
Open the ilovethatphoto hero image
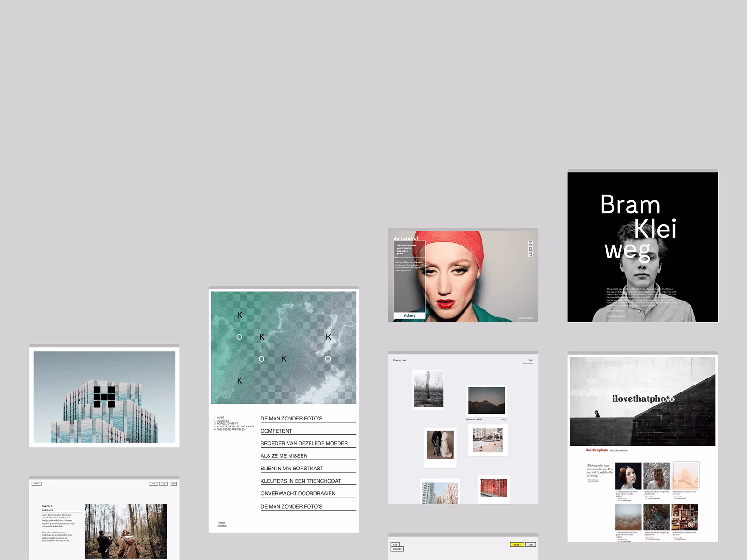(x=642, y=401)
